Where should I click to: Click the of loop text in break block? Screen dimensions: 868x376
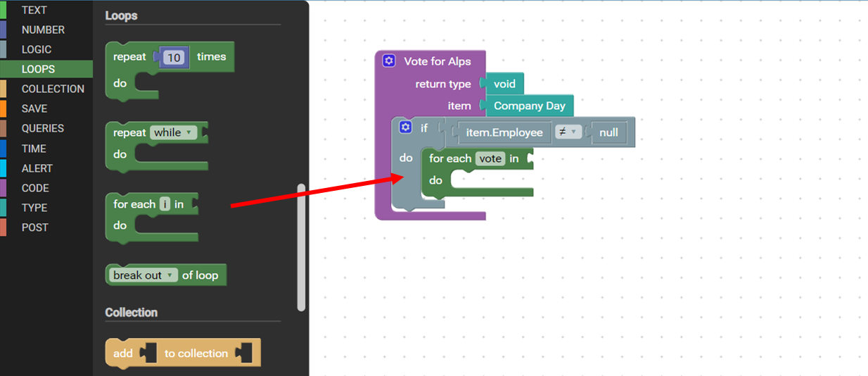tap(200, 275)
